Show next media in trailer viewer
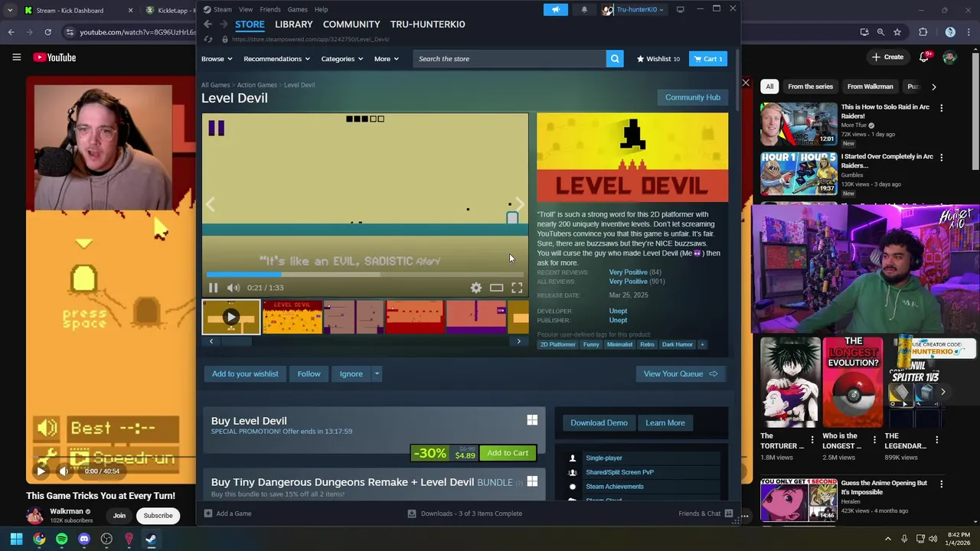Viewport: 980px width, 551px height. point(519,204)
